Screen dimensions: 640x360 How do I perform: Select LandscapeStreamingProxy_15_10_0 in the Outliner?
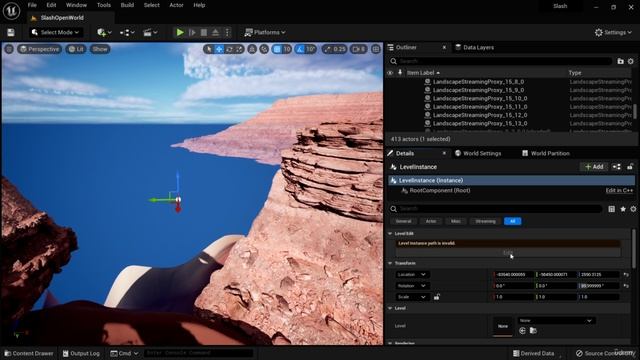click(x=480, y=98)
